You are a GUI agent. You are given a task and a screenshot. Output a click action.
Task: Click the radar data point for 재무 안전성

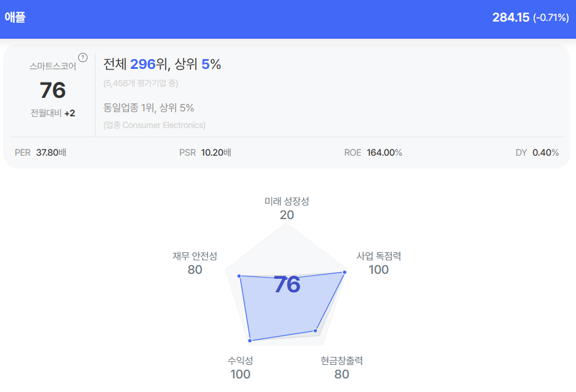(x=239, y=276)
